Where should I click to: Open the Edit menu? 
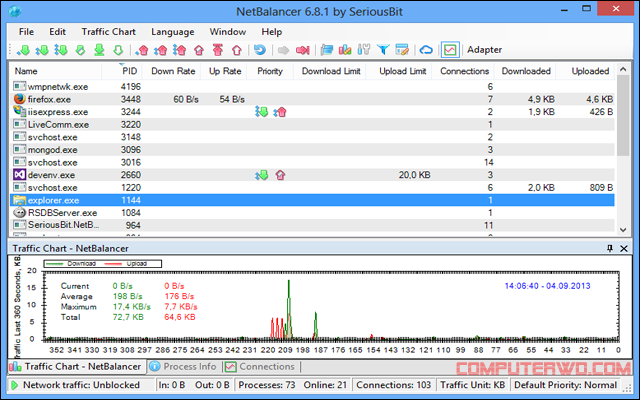58,32
